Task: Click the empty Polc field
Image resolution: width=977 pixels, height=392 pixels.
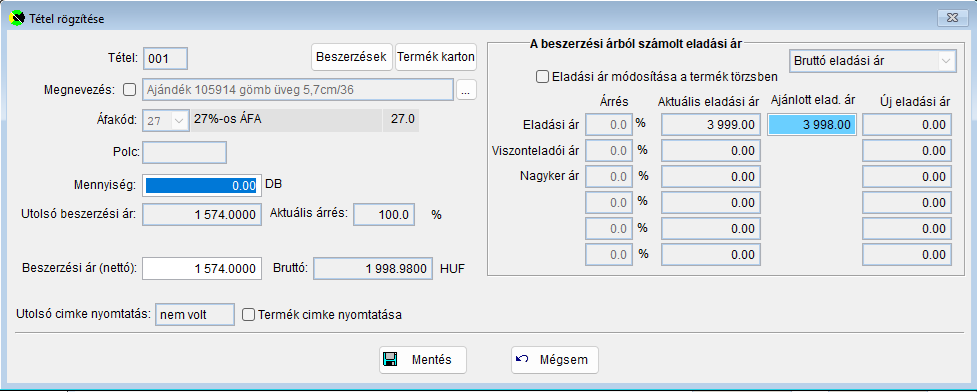Action: pos(184,153)
